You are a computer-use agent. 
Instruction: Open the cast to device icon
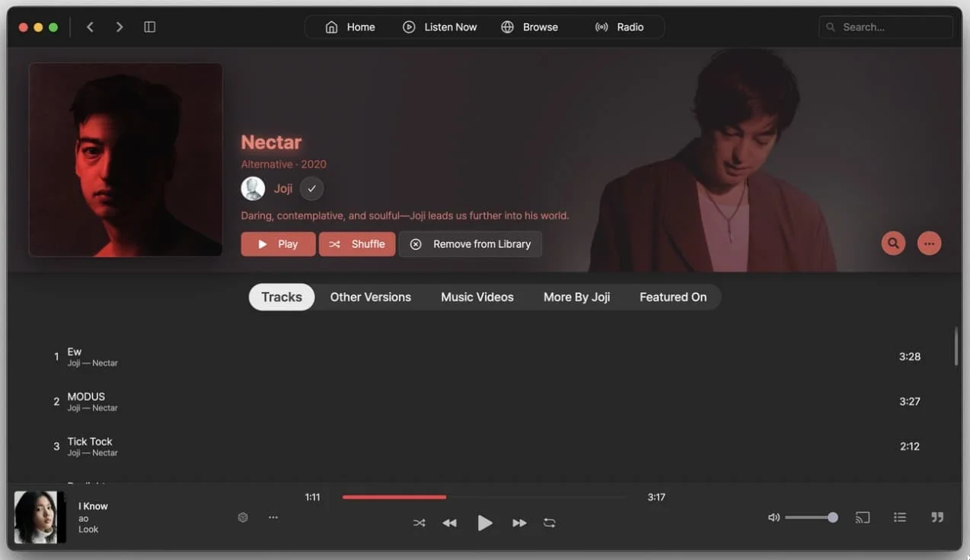(x=863, y=517)
